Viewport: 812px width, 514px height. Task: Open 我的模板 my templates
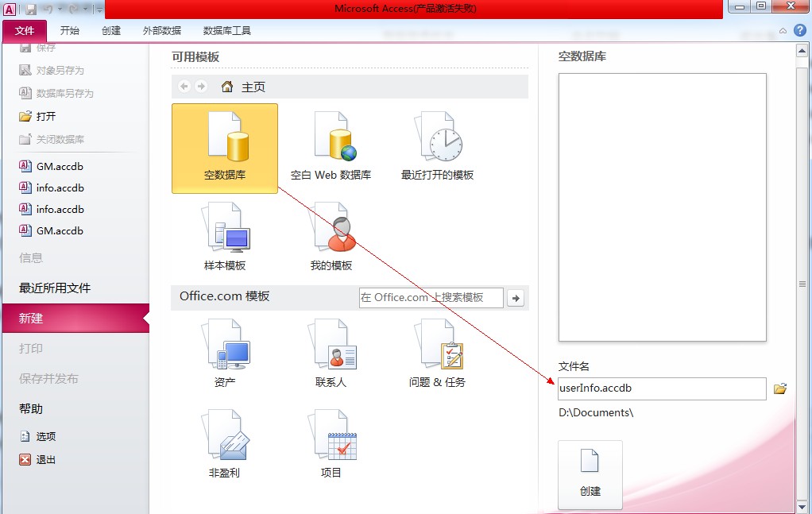[x=331, y=237]
